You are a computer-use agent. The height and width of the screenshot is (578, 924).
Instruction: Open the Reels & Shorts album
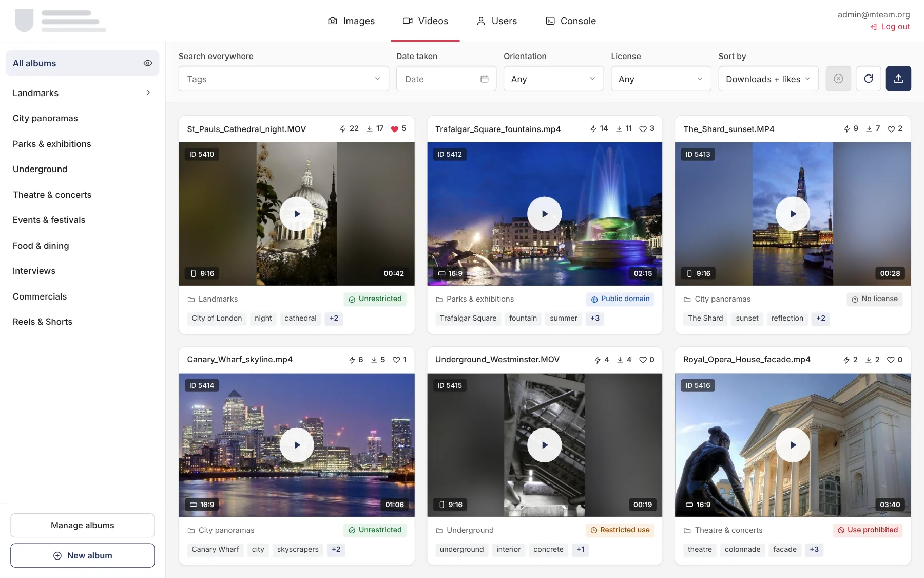83,322
